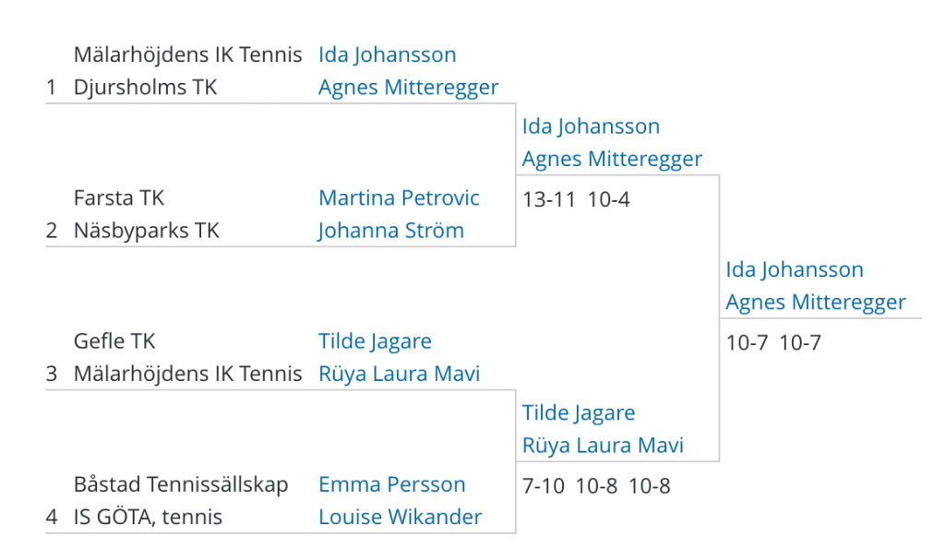Open Rüya Laura Mavi in first-round match 3
Viewport: 945px width, 560px height.
coord(399,374)
